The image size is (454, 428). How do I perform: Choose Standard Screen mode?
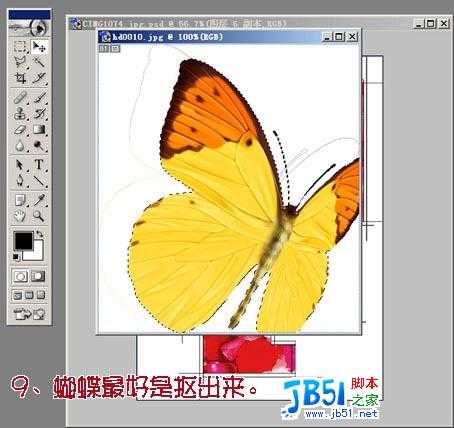coord(17,295)
